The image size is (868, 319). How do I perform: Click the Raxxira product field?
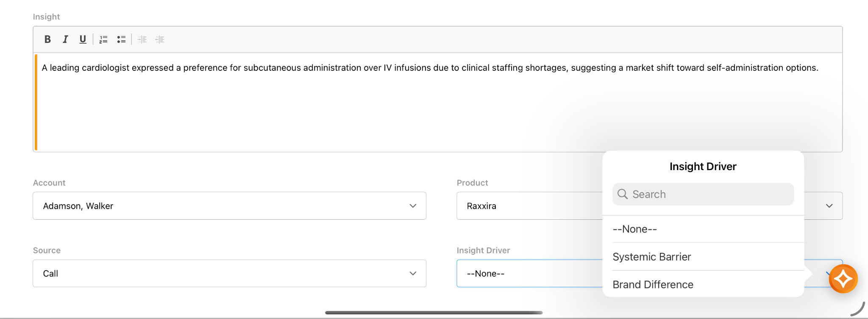(529, 206)
